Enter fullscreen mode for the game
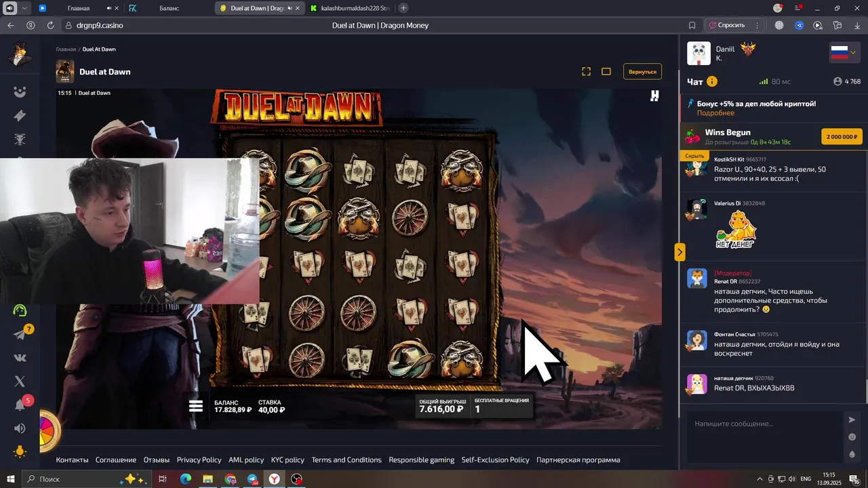 click(587, 71)
